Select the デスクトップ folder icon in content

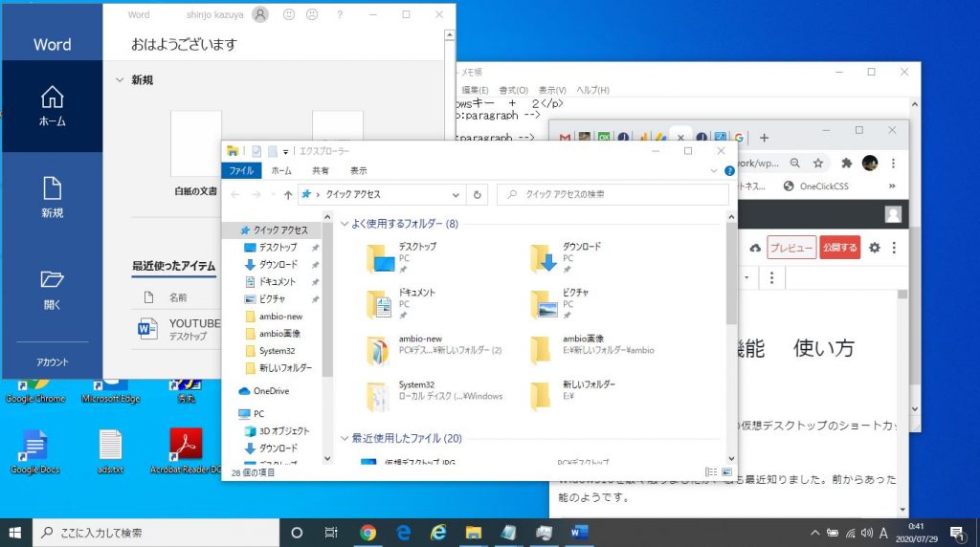tap(380, 258)
